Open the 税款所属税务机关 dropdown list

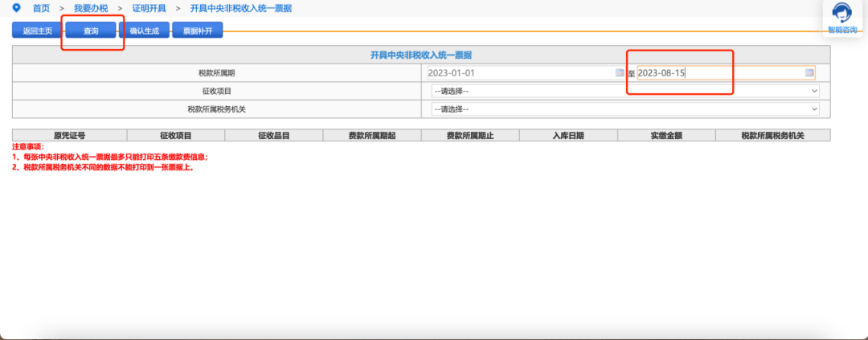624,109
